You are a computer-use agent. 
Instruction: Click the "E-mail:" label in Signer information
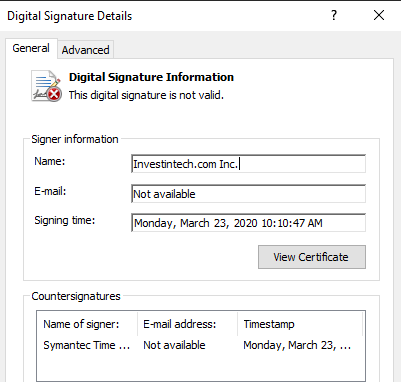click(x=50, y=191)
